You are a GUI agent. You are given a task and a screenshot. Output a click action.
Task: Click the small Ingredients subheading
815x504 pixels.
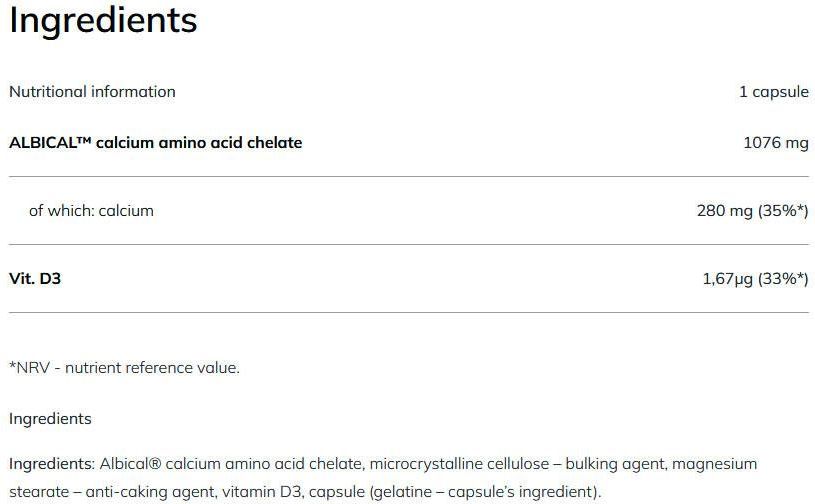coord(50,419)
